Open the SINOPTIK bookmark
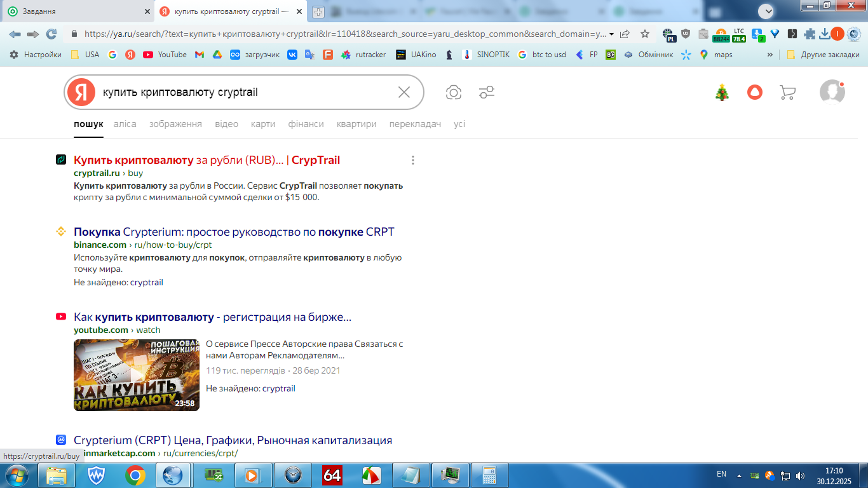Image resolution: width=868 pixels, height=488 pixels. tap(486, 55)
